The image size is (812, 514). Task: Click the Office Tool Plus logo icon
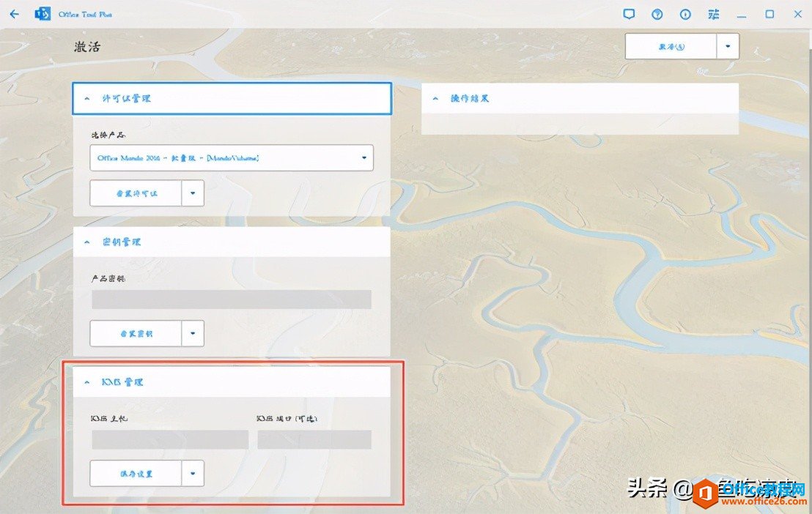43,13
